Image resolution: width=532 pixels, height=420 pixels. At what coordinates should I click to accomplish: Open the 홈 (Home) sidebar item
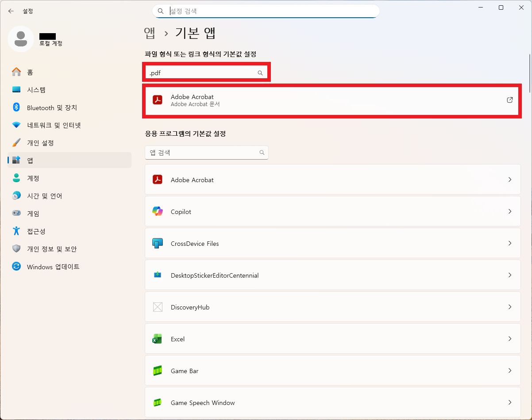[x=69, y=72]
